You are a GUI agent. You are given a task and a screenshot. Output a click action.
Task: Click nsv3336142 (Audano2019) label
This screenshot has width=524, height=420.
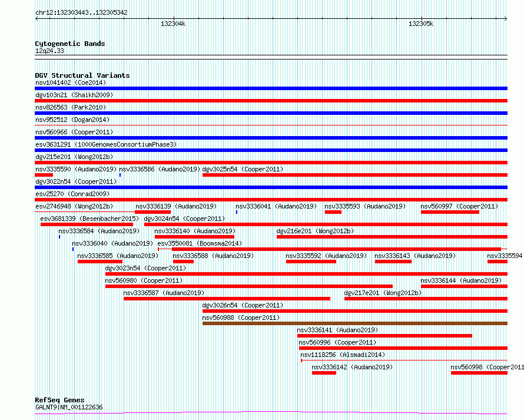click(352, 367)
